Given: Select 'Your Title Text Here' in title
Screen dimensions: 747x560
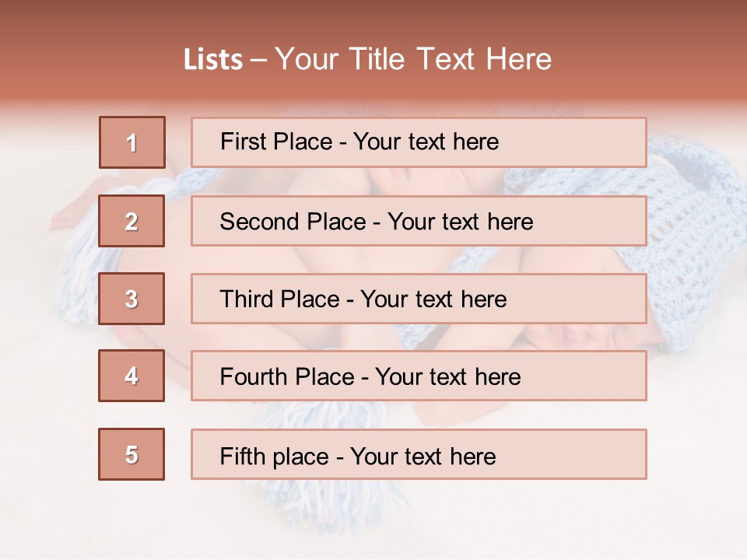Looking at the screenshot, I should 413,59.
